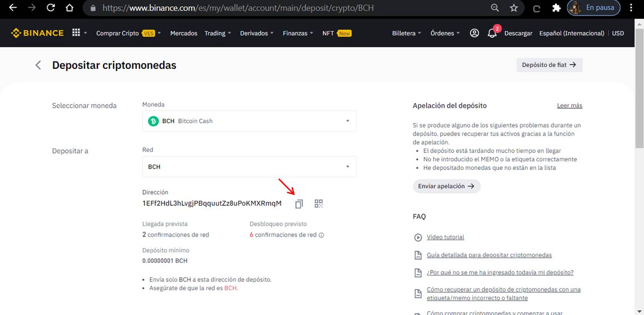
Task: Click the browser forward arrow
Action: [x=32, y=8]
